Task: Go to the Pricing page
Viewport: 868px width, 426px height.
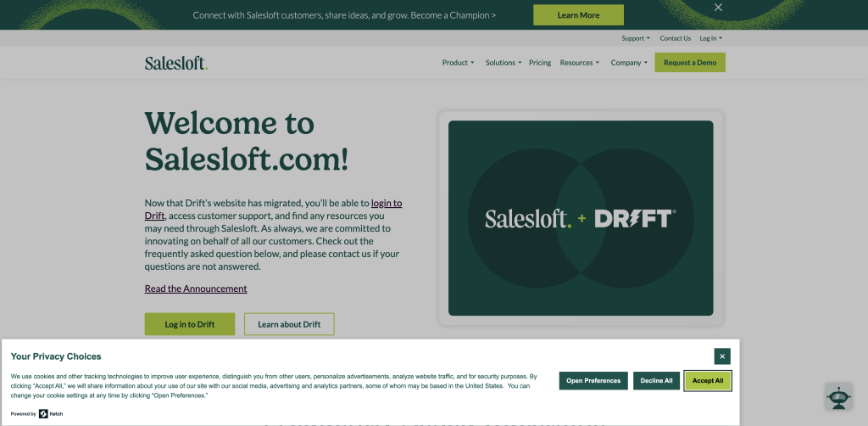Action: (x=540, y=63)
